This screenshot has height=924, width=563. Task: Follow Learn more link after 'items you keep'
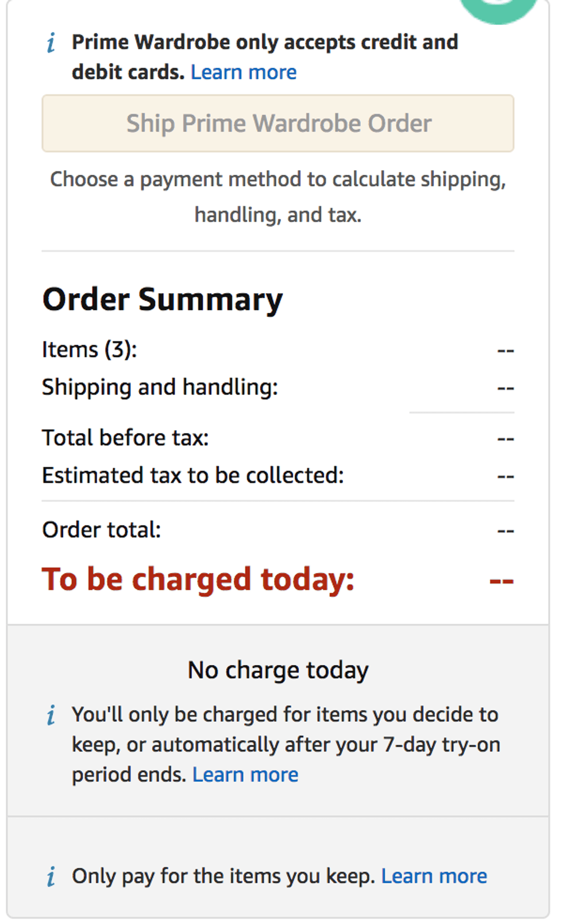tap(434, 876)
